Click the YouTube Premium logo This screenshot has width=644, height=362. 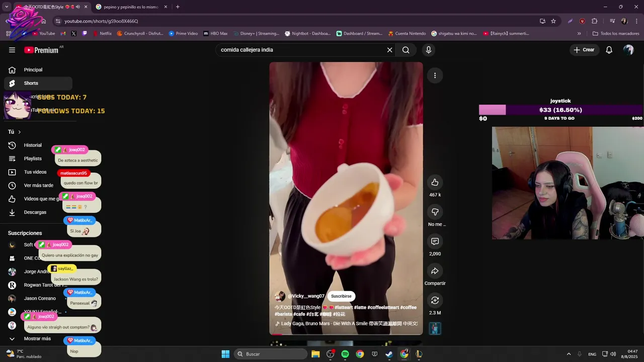pyautogui.click(x=41, y=50)
